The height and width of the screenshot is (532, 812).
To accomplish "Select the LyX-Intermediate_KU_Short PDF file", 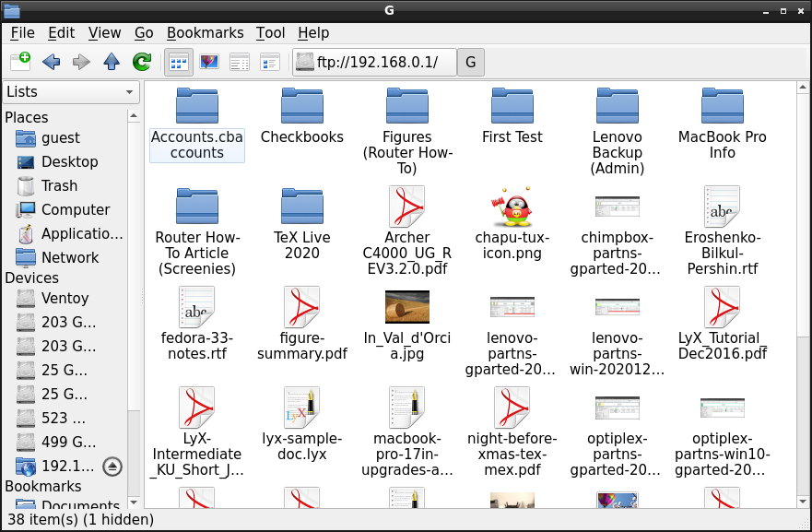I will pyautogui.click(x=197, y=432).
